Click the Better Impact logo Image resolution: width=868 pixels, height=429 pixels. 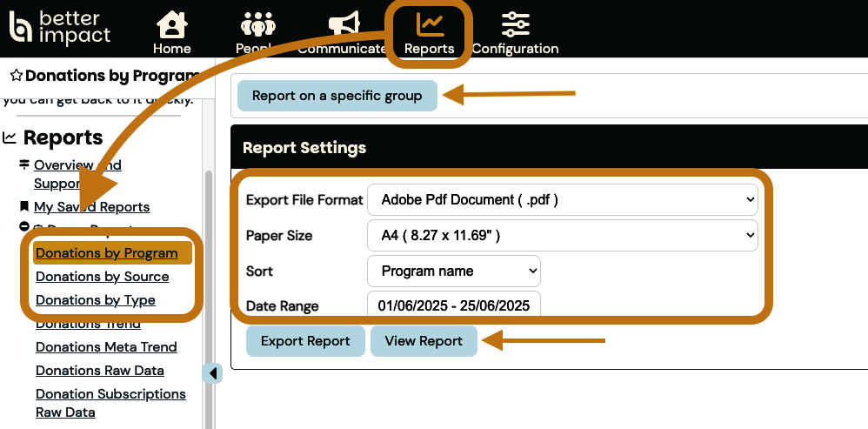(59, 27)
